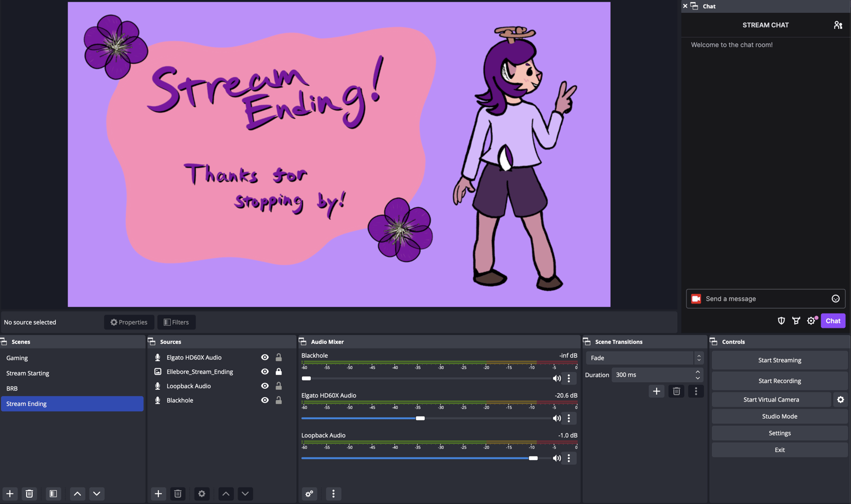Image resolution: width=851 pixels, height=504 pixels.
Task: Click the Blackhole volume slider handle
Action: (x=306, y=378)
